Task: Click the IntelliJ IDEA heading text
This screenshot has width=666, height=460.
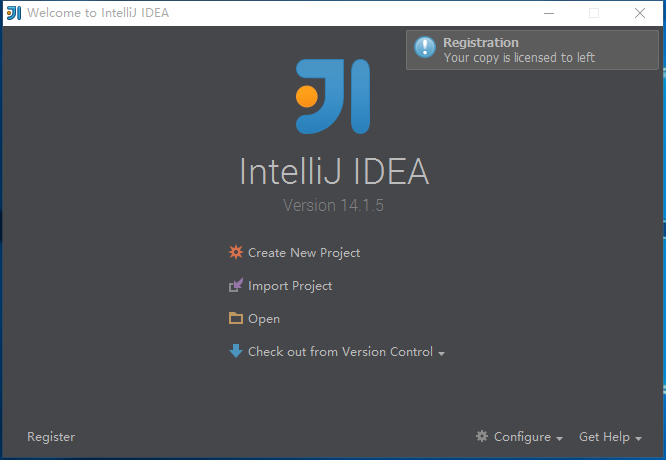Action: (334, 171)
